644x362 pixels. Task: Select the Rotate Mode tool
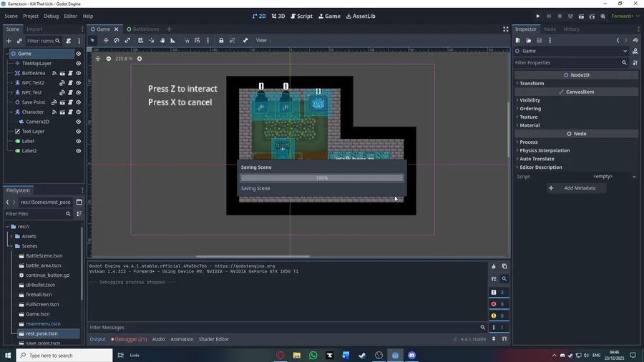[x=117, y=40]
